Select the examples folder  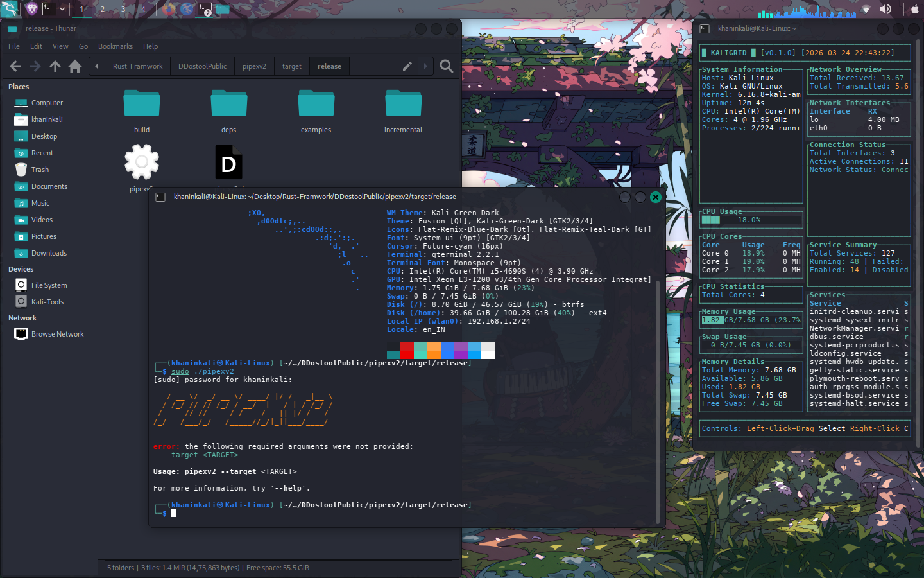pyautogui.click(x=316, y=110)
